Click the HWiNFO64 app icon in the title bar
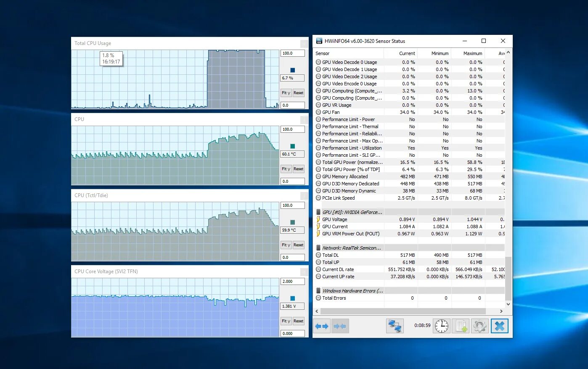Image resolution: width=588 pixels, height=369 pixels. click(x=319, y=41)
